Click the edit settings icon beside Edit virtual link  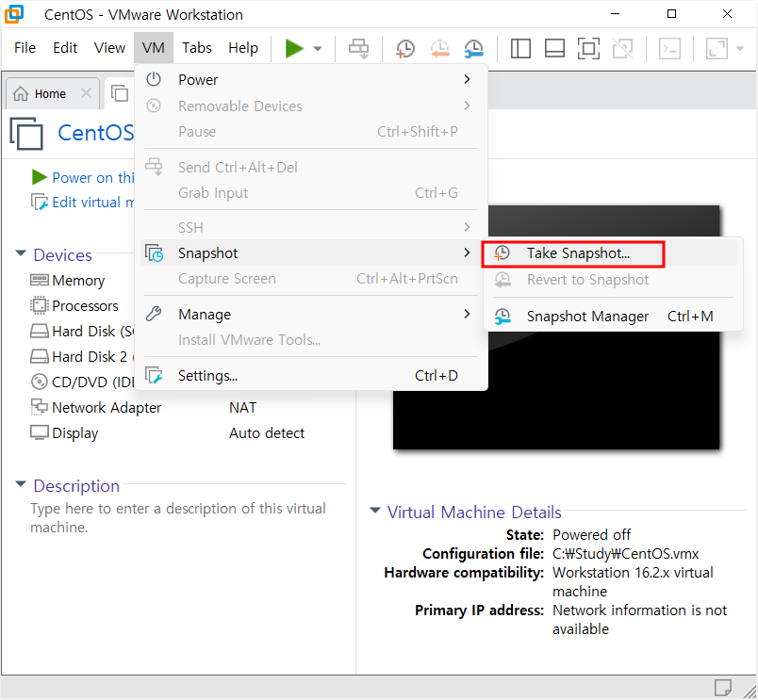click(x=40, y=202)
